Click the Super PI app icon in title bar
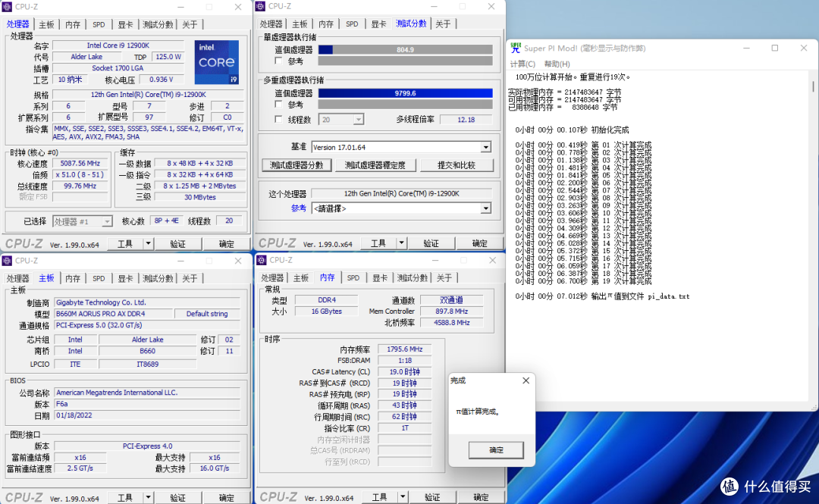 click(516, 48)
